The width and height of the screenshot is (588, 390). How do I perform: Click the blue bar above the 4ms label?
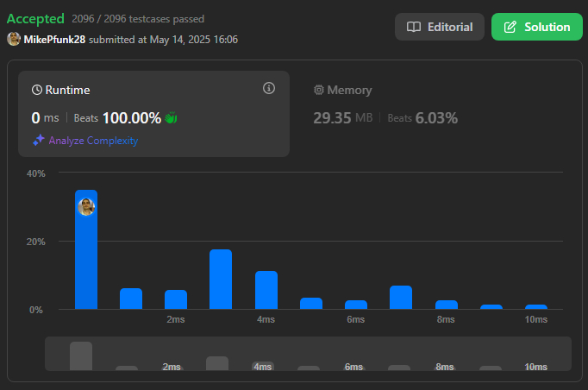click(x=266, y=290)
